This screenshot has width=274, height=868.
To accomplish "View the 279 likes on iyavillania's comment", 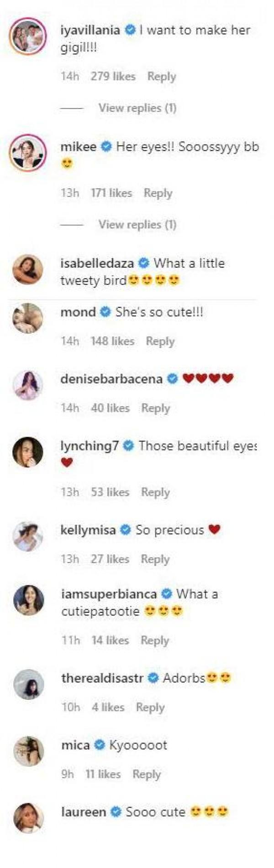I will pyautogui.click(x=113, y=77).
